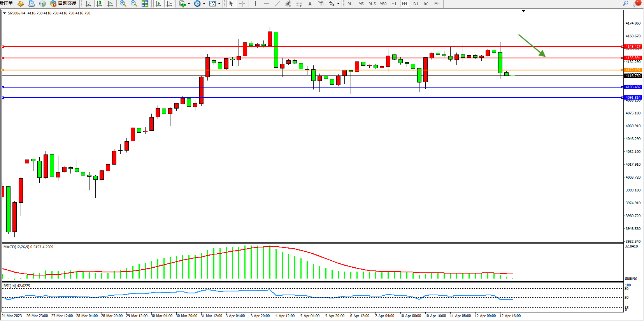Toggle the 自动交易 auto trading button
Screen dimensions: 644x321
tap(63, 4)
